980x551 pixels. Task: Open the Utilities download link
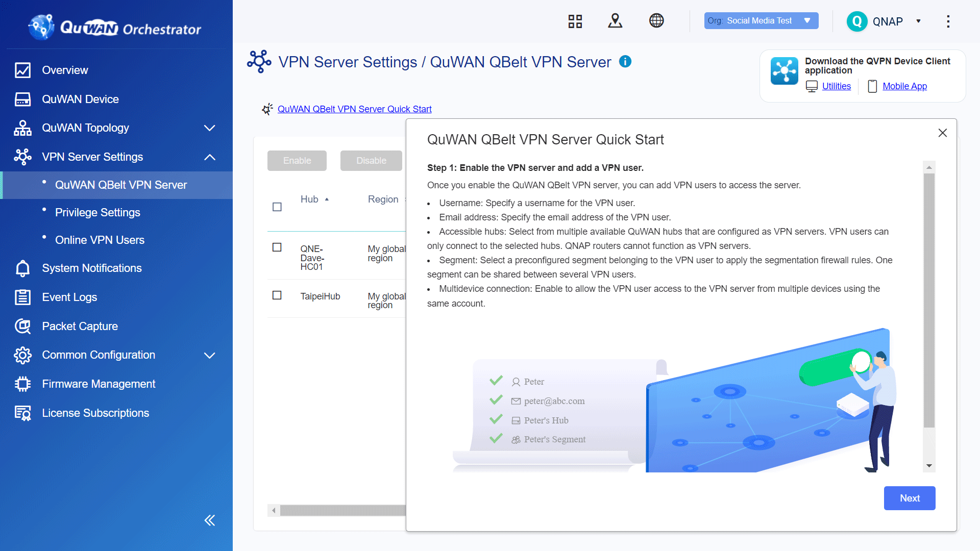[836, 86]
